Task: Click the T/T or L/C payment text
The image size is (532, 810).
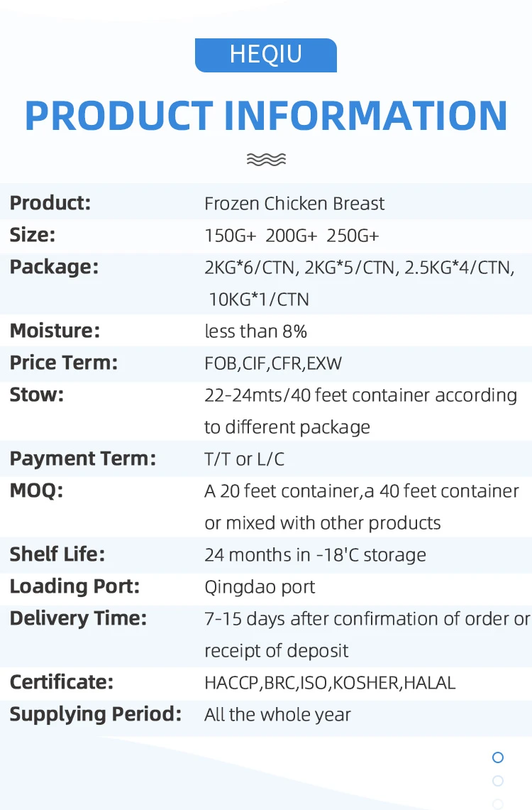Action: point(244,459)
